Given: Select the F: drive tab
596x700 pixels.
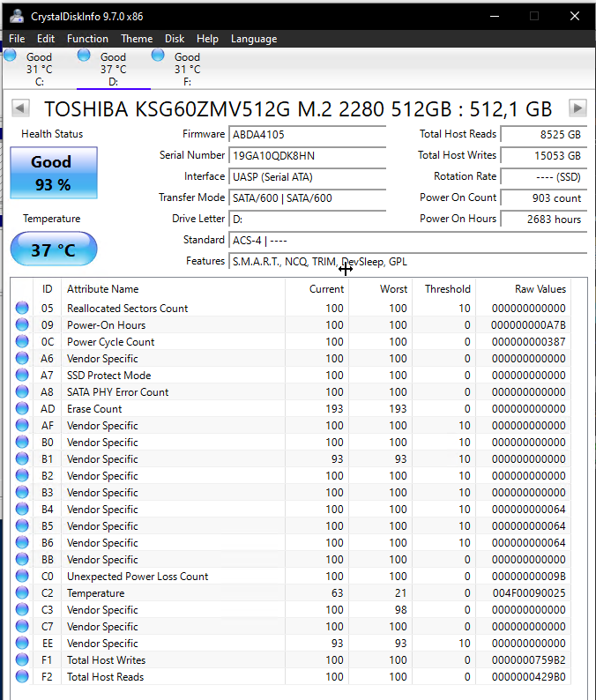Looking at the screenshot, I should pos(188,69).
